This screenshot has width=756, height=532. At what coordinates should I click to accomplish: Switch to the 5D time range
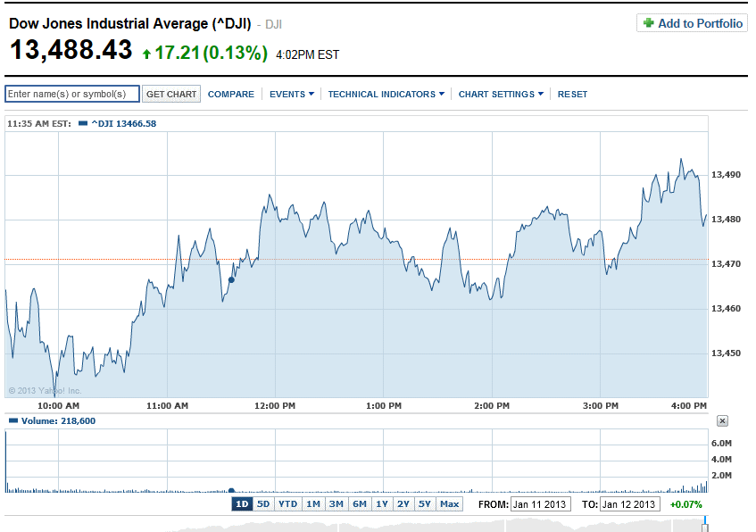point(263,504)
